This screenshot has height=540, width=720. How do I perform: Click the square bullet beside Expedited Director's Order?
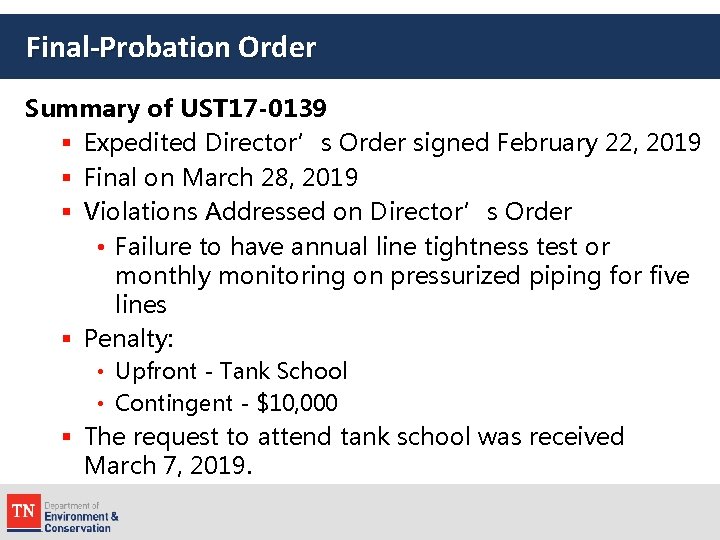click(x=65, y=145)
